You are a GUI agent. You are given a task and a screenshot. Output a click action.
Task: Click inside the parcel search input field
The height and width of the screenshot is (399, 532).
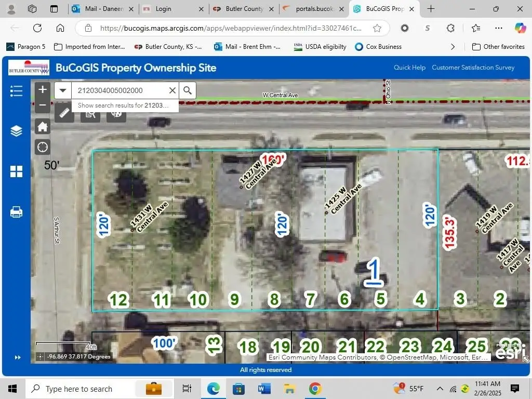[119, 90]
